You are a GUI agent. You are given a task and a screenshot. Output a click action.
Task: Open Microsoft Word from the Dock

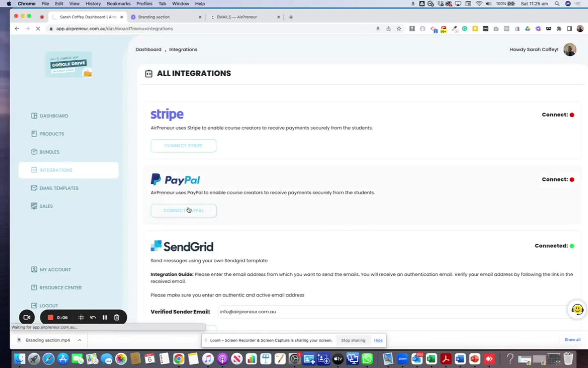460,359
